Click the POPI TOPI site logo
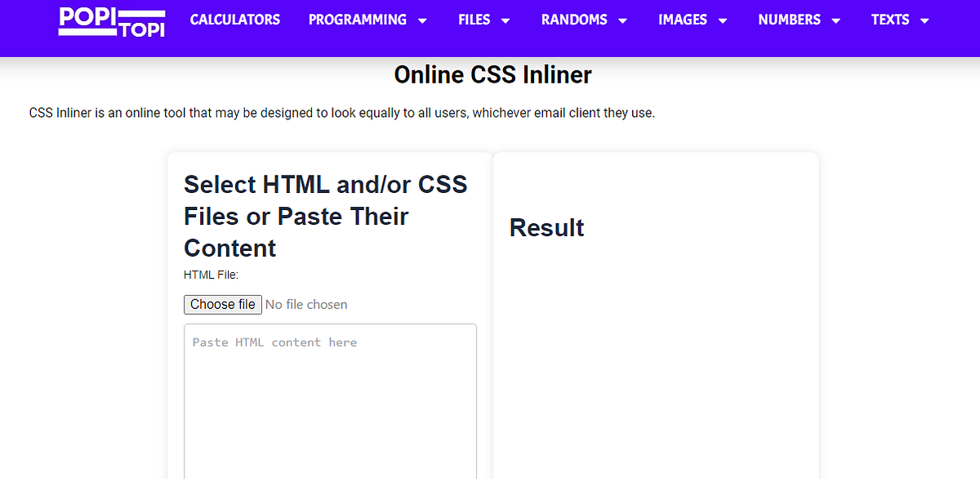Image resolution: width=980 pixels, height=479 pixels. click(111, 22)
